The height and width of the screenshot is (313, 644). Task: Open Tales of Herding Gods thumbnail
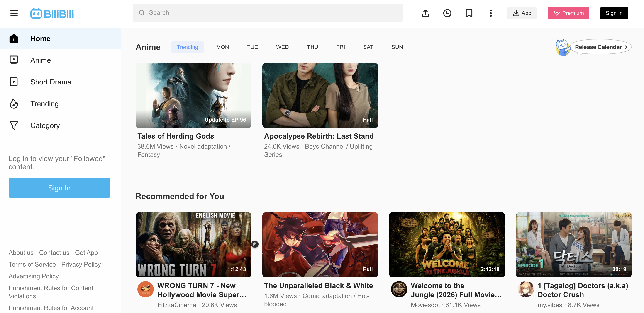(x=193, y=95)
